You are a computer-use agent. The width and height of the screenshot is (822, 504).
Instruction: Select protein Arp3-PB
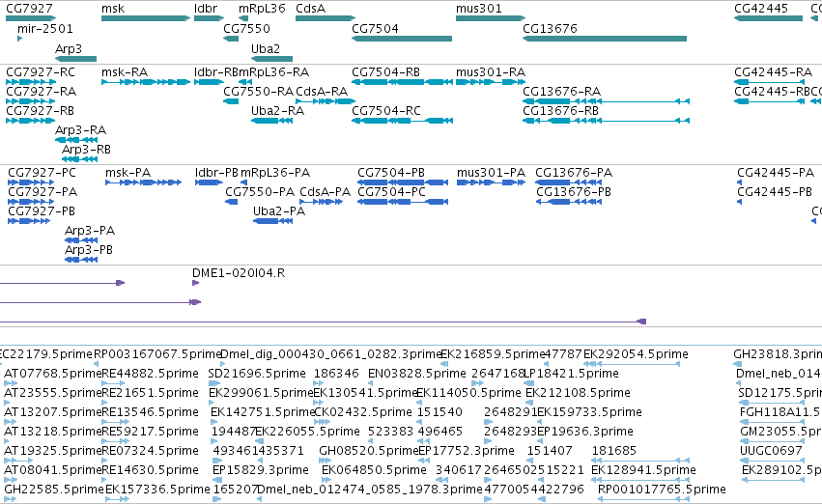pyautogui.click(x=89, y=250)
